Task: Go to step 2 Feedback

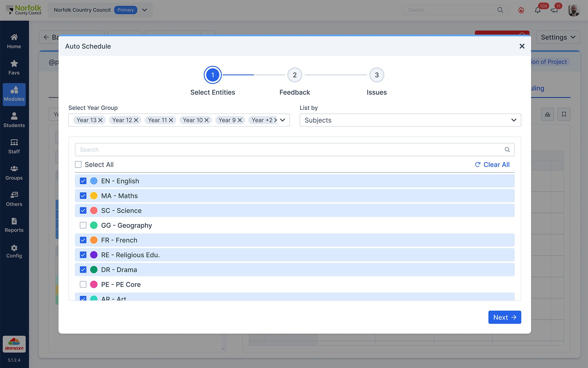Action: tap(295, 75)
